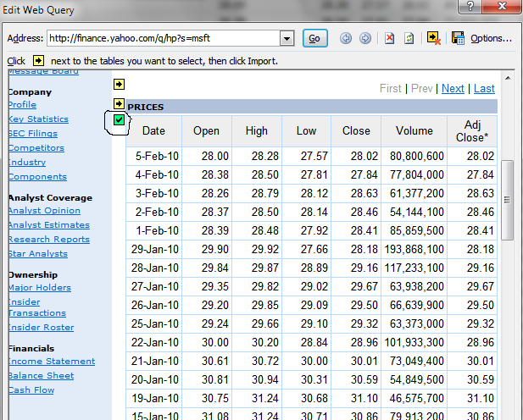Click the Open column header
Image resolution: width=523 pixels, height=420 pixels.
[x=207, y=131]
